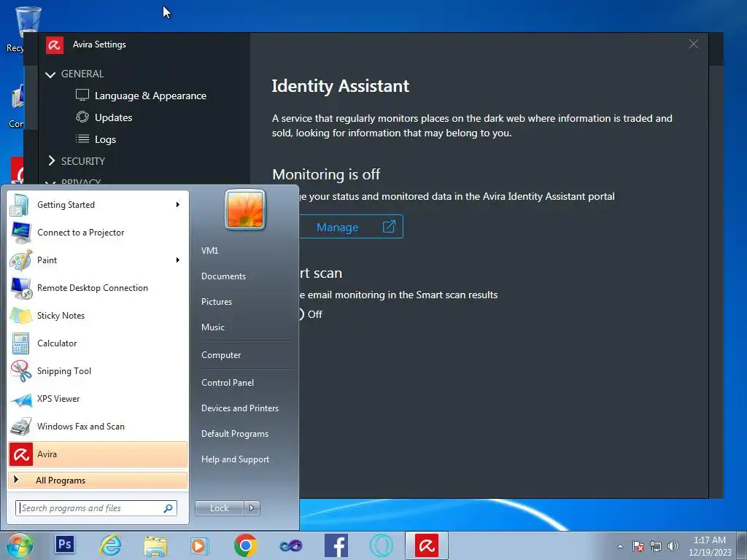
Task: Click the search magnifier icon in Start menu
Action: pos(169,508)
